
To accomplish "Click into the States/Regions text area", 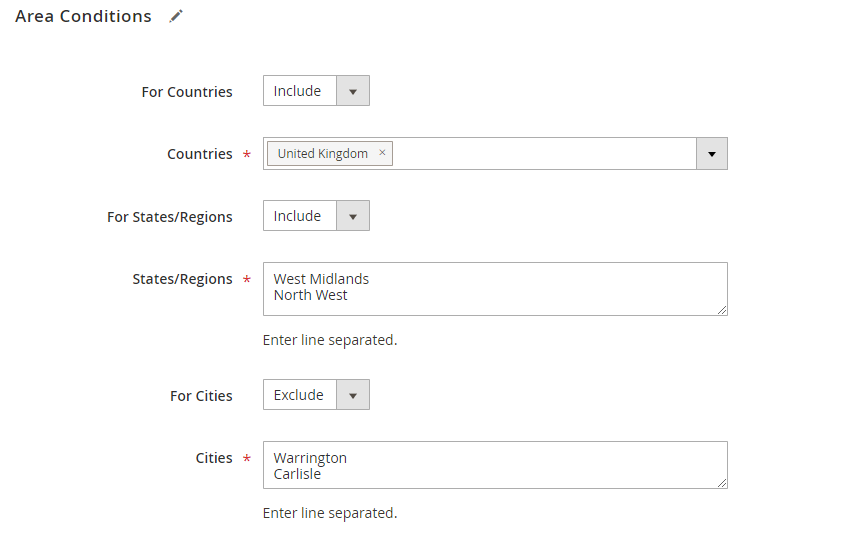I will [494, 288].
